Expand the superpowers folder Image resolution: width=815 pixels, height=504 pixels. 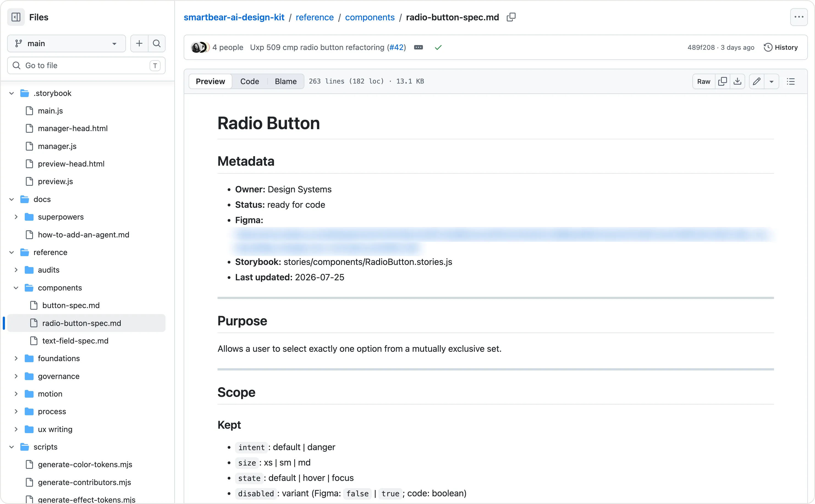pos(16,217)
